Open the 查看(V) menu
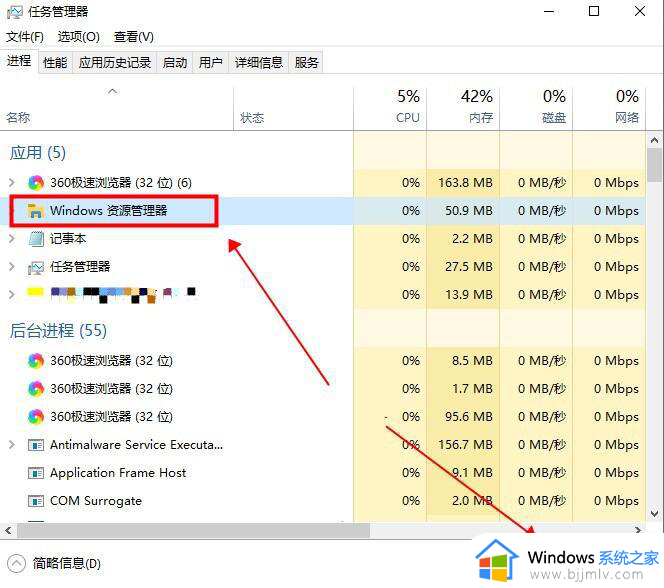The height and width of the screenshot is (588, 664). 133,37
